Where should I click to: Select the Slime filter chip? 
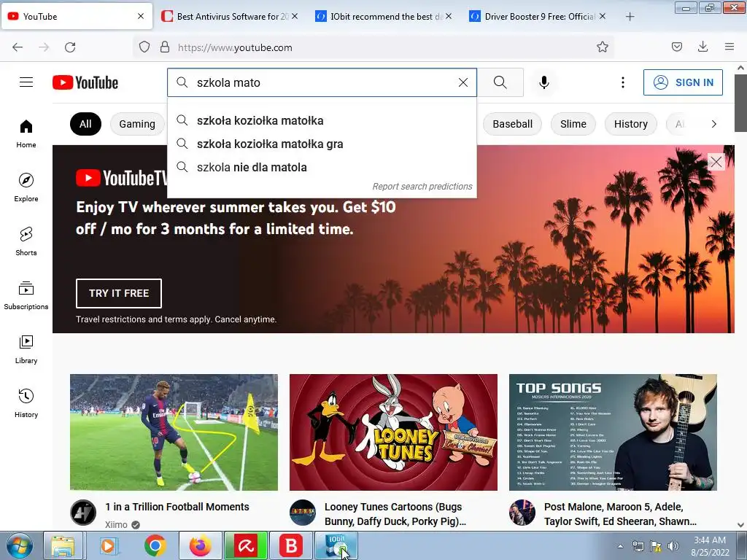(573, 124)
